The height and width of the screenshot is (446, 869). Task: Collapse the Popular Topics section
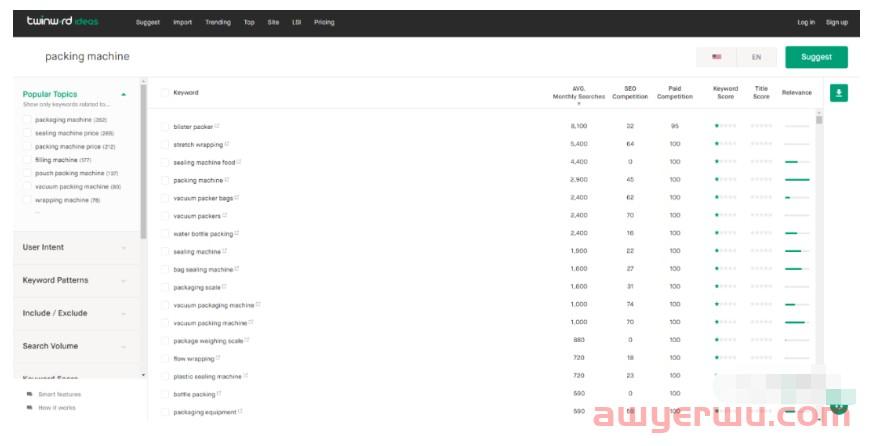[x=123, y=94]
